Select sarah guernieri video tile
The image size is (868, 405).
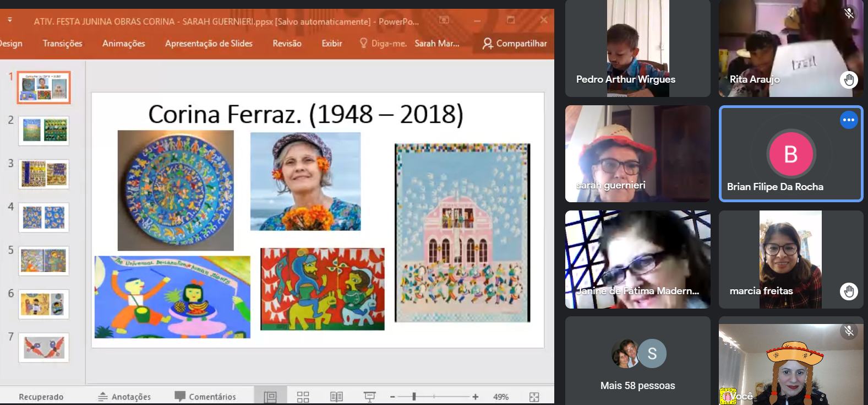638,154
